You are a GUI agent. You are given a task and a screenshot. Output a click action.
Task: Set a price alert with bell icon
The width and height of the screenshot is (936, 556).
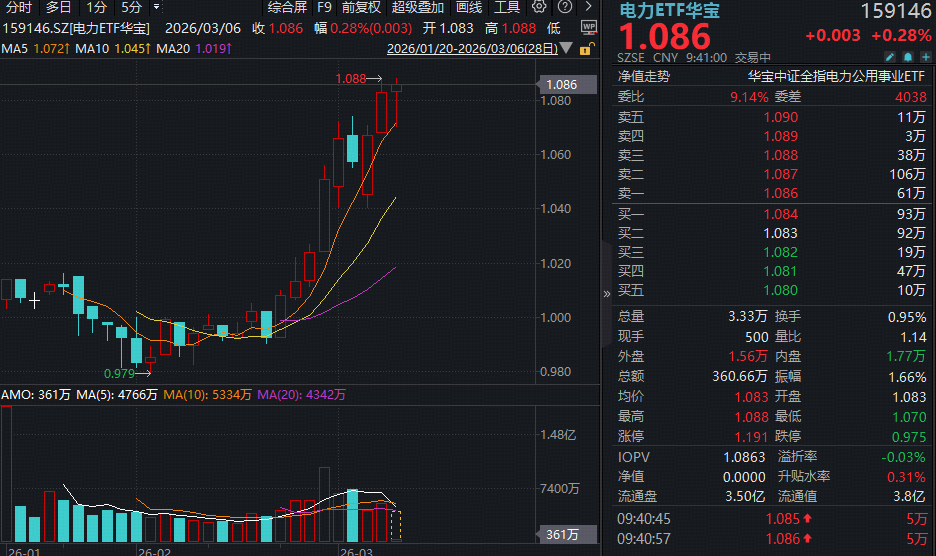(x=907, y=58)
